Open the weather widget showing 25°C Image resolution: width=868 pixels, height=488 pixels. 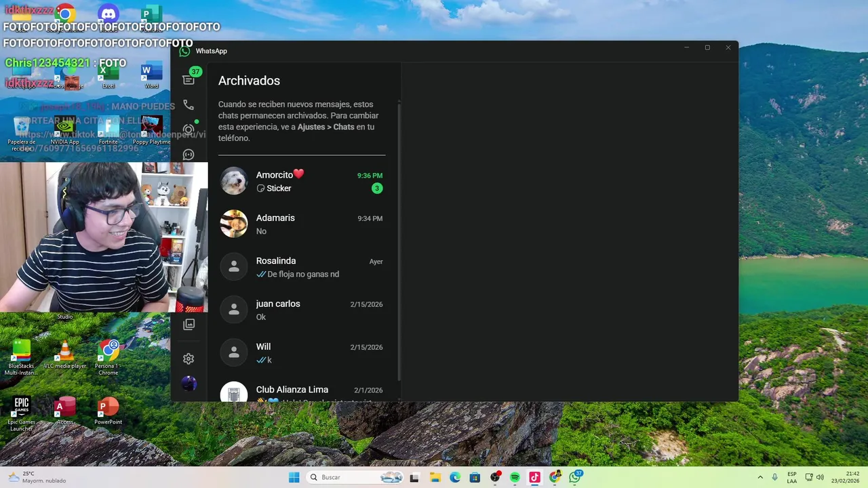click(x=37, y=477)
